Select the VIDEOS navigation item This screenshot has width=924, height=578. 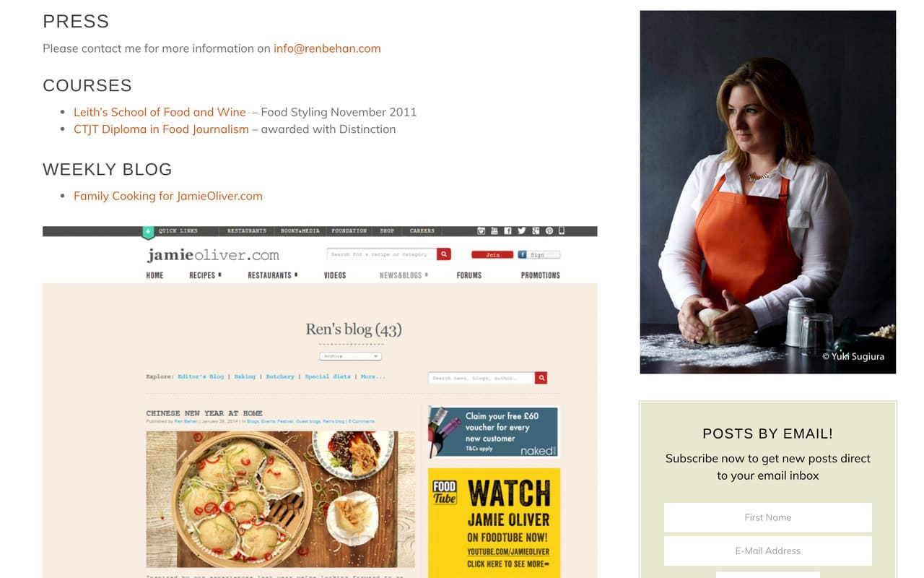pyautogui.click(x=335, y=275)
